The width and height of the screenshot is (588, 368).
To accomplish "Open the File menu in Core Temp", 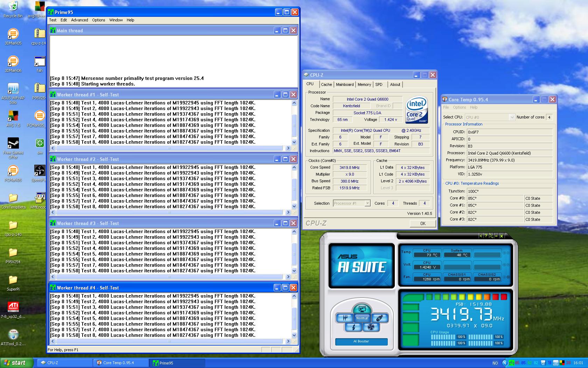I will click(x=446, y=107).
